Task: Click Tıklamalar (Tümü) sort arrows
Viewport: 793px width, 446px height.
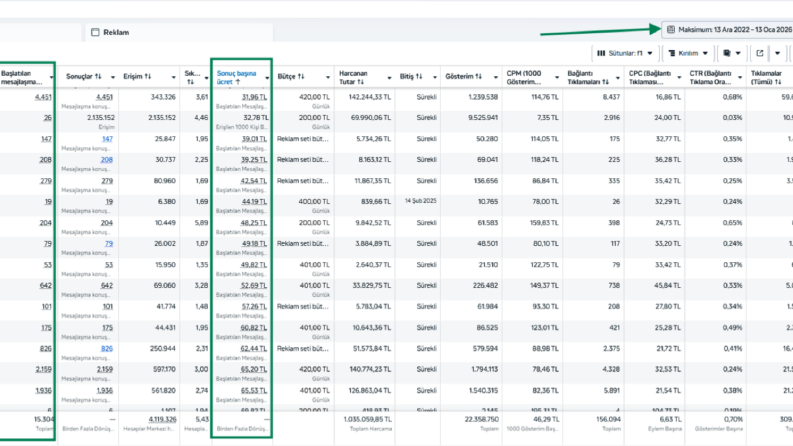Action: pos(778,81)
